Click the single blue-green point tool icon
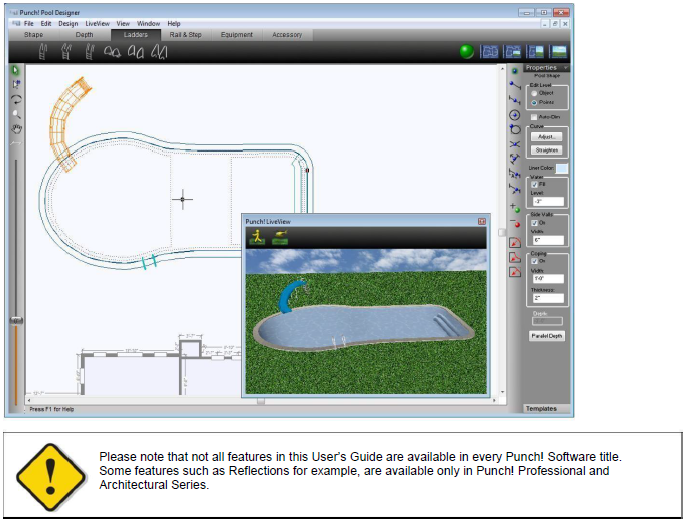The width and height of the screenshot is (684, 520). click(x=515, y=71)
